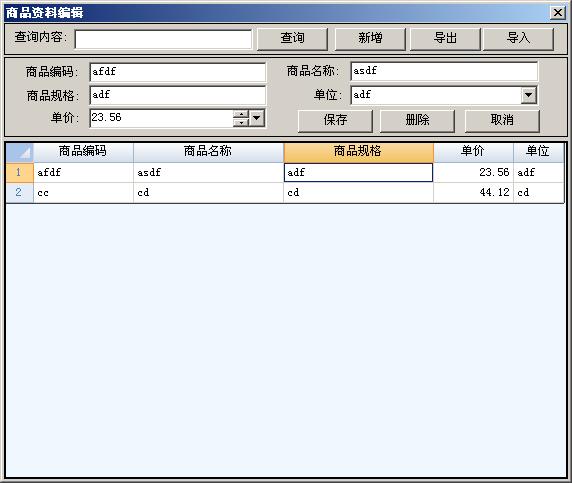Click into the 商品编码 input field
This screenshot has width=572, height=483.
[x=178, y=72]
